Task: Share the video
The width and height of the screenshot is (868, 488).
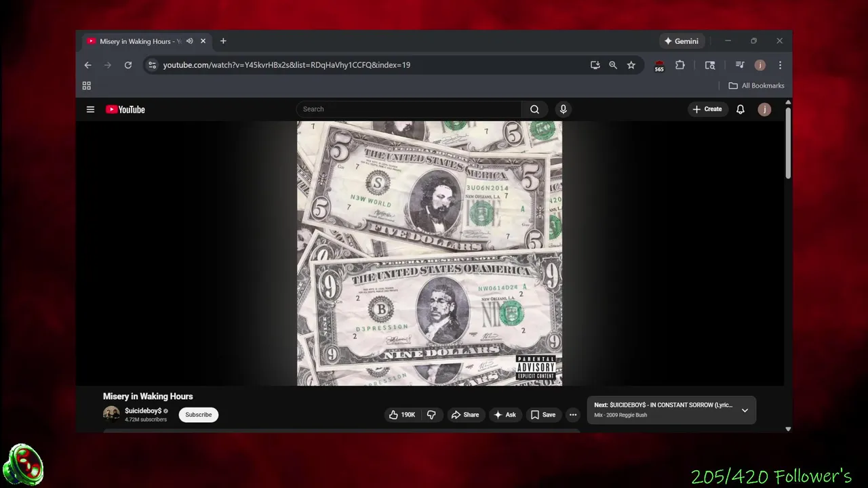Action: pyautogui.click(x=465, y=415)
